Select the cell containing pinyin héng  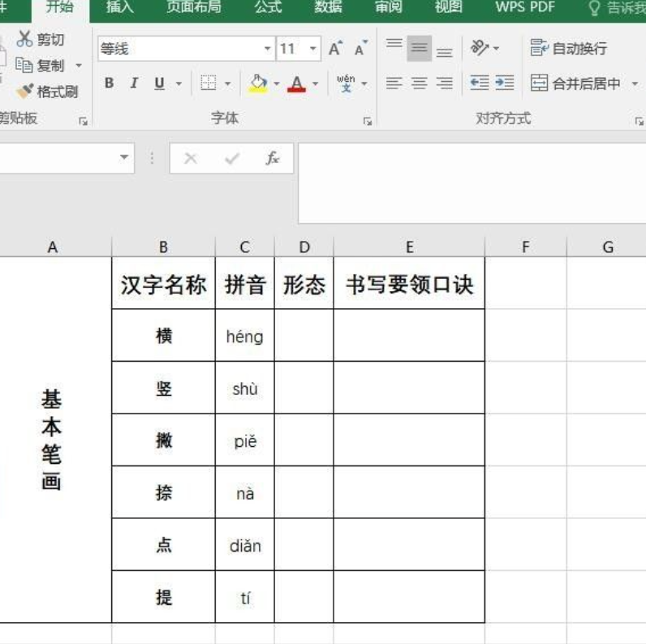pyautogui.click(x=244, y=336)
